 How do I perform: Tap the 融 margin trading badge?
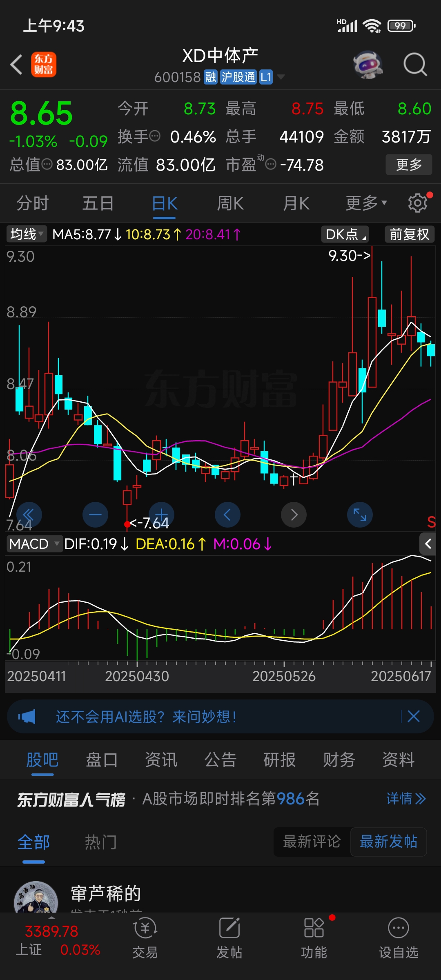[x=210, y=77]
